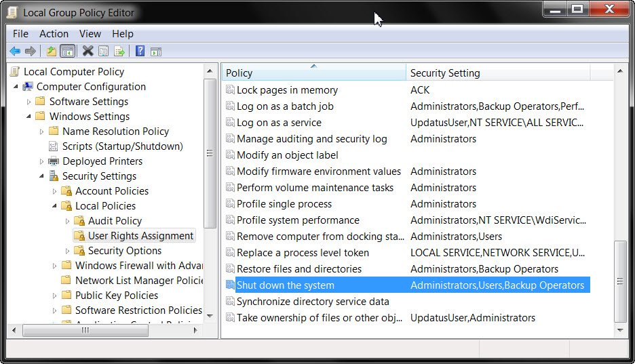Select the Profile single process policy
The width and height of the screenshot is (635, 364).
[x=284, y=203]
